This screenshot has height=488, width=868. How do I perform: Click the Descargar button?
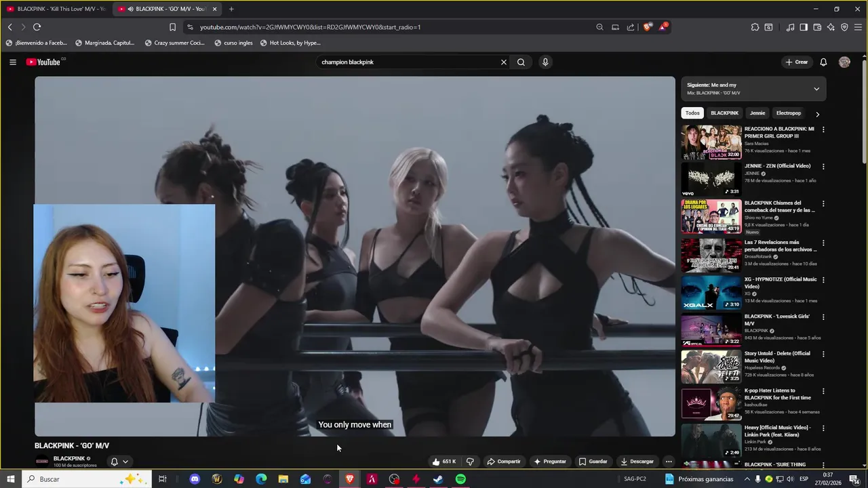[x=637, y=462]
